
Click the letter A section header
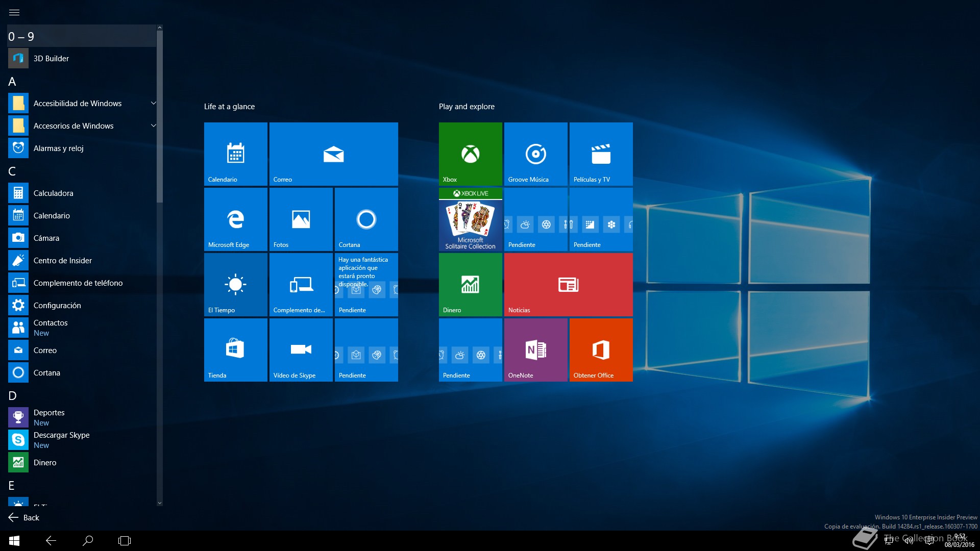pyautogui.click(x=12, y=82)
